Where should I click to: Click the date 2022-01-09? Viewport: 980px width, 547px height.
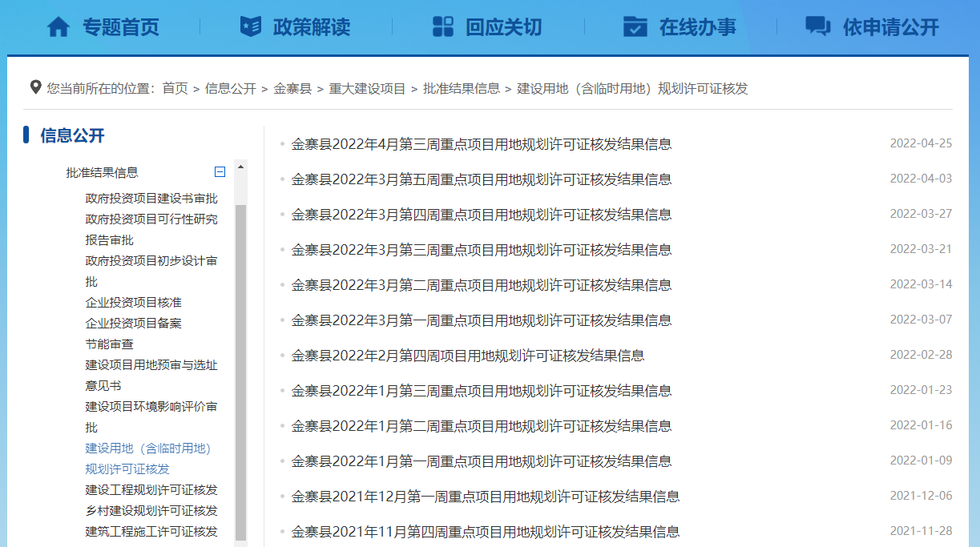[x=921, y=461]
